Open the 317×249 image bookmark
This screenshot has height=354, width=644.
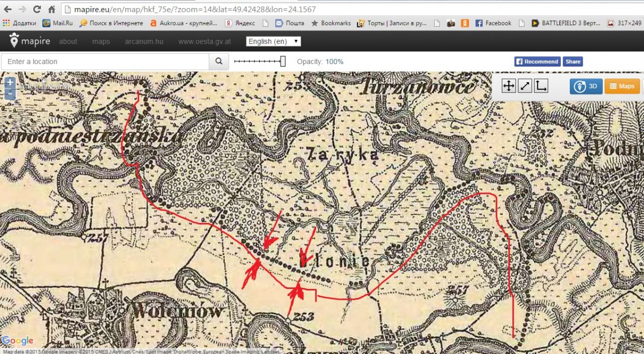[x=625, y=23]
